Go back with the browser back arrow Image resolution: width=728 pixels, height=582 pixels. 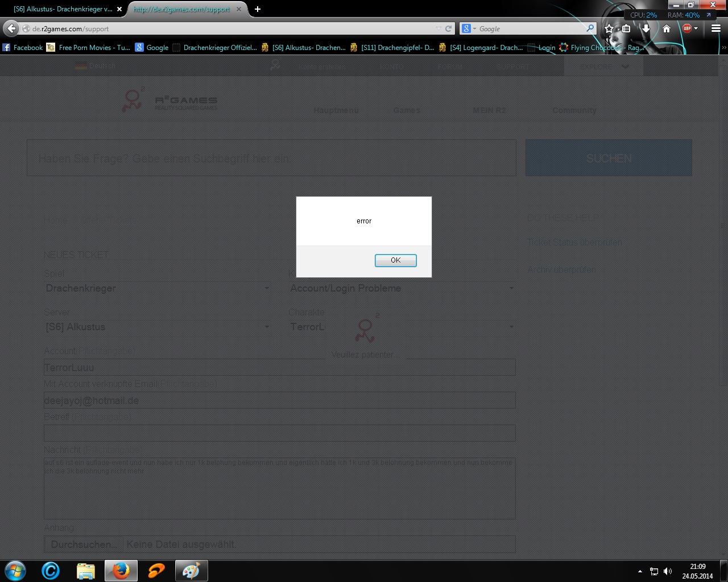[x=11, y=28]
